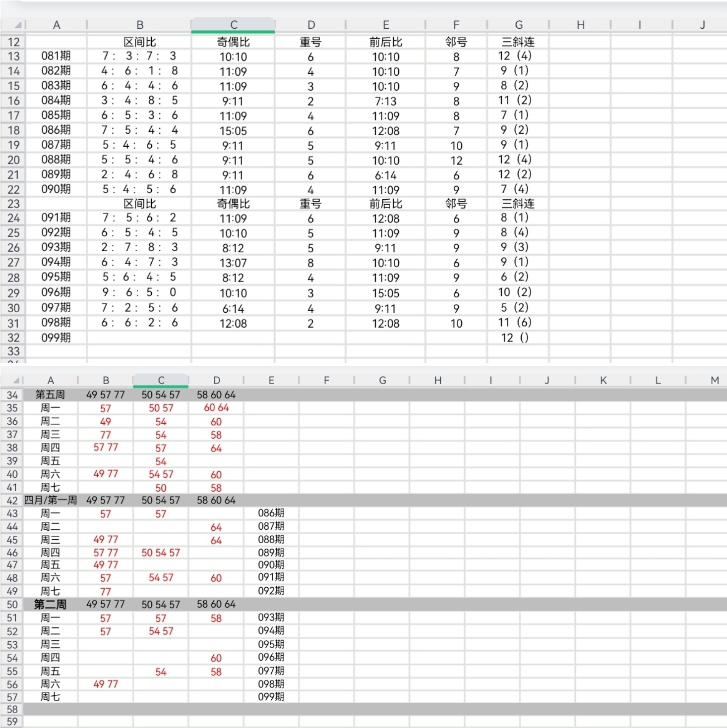The width and height of the screenshot is (727, 728).
Task: Click the 奇偶比 header cell in row 23
Action: coord(233,204)
